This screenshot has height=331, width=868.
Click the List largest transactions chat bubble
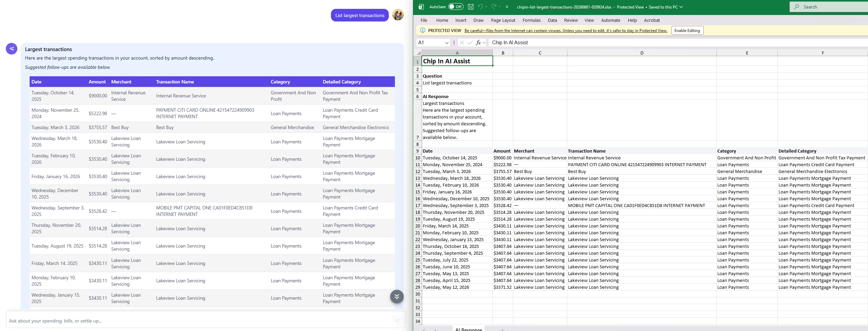pos(360,15)
